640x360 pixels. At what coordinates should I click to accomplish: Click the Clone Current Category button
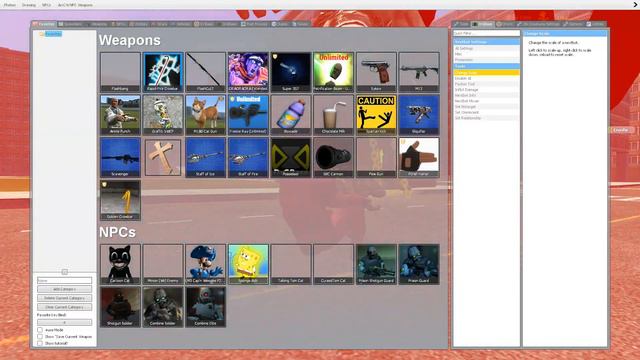tap(64, 307)
